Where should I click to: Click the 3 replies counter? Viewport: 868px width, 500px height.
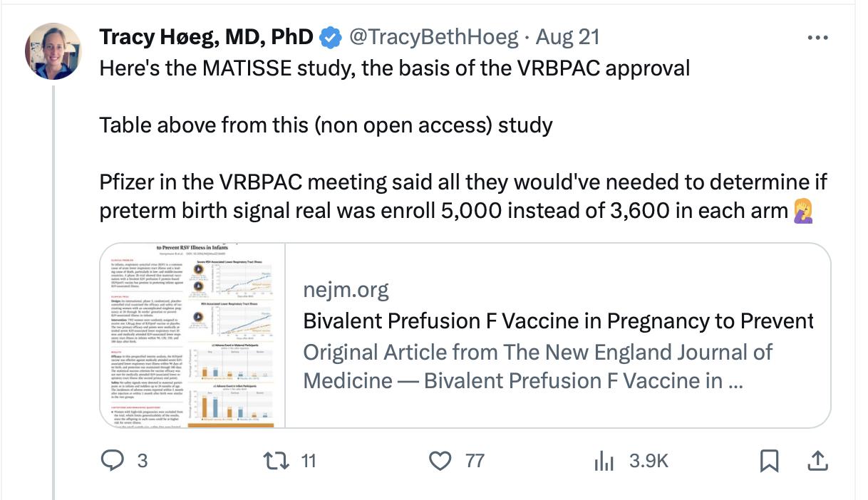click(143, 461)
